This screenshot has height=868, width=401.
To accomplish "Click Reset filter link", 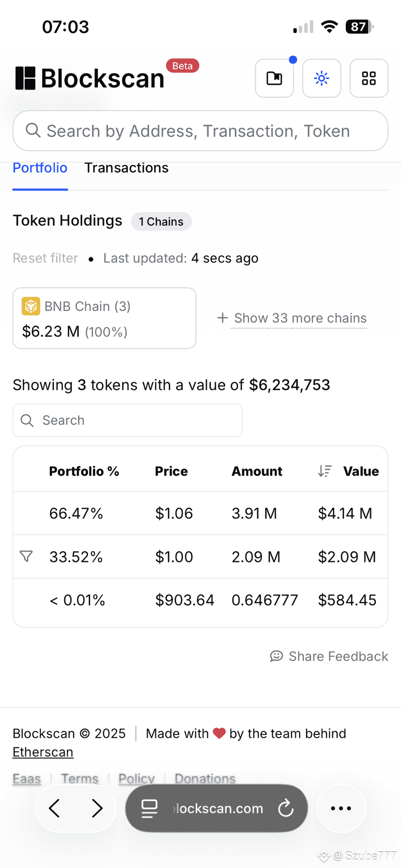I will (46, 258).
